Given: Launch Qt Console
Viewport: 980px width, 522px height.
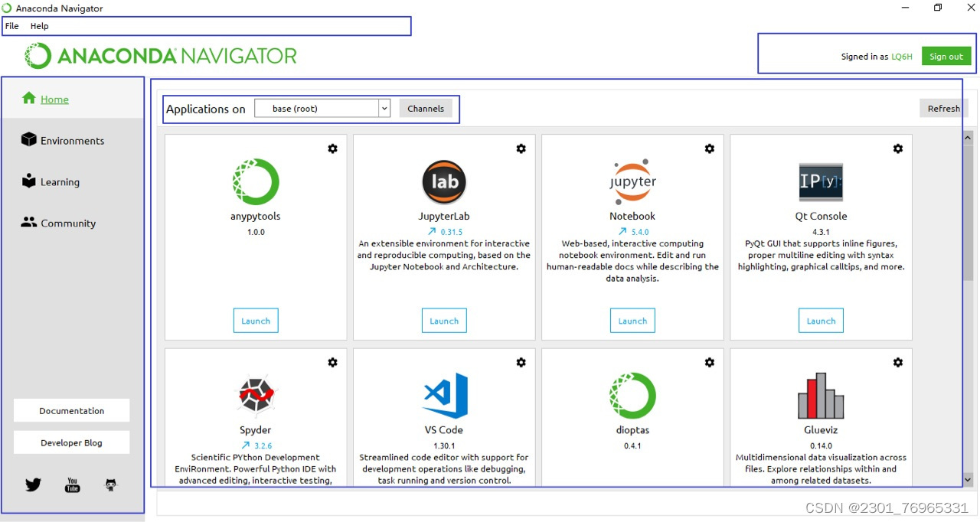Looking at the screenshot, I should point(821,321).
